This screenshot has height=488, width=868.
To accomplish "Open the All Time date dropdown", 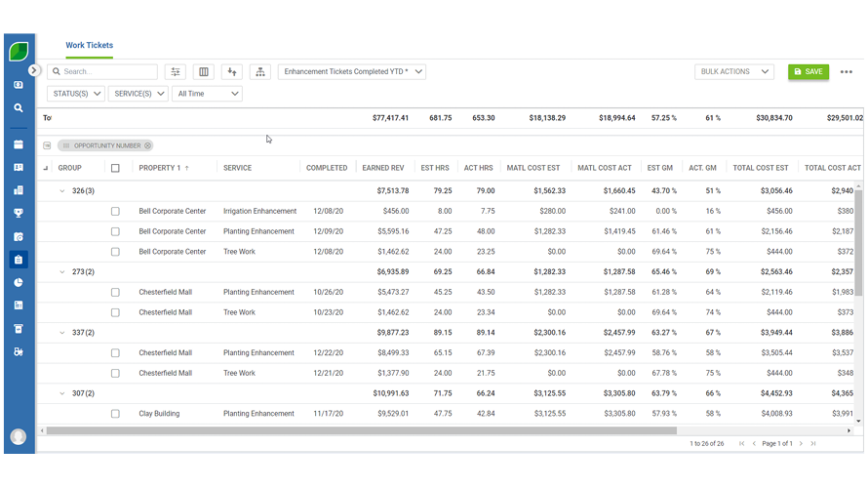I will point(207,94).
